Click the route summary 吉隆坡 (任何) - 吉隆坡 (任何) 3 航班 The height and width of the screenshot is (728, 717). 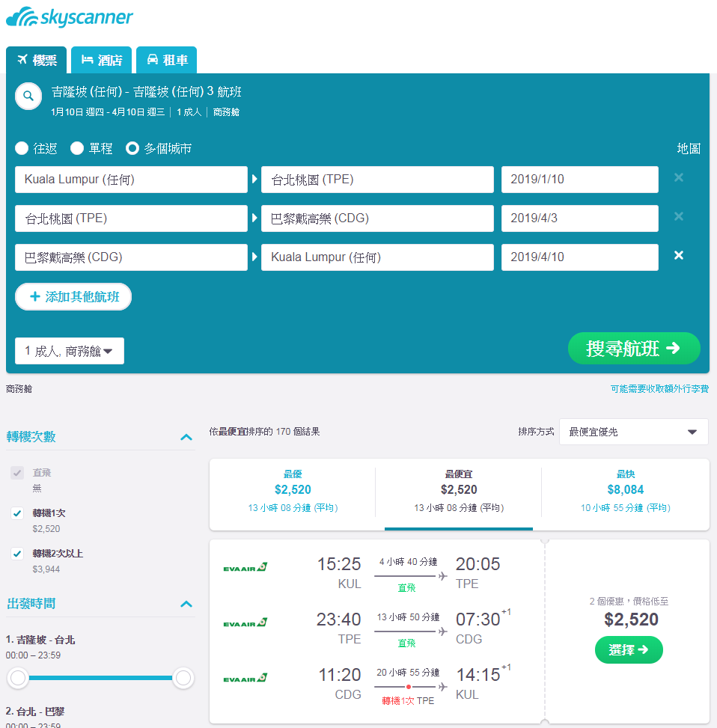click(146, 91)
